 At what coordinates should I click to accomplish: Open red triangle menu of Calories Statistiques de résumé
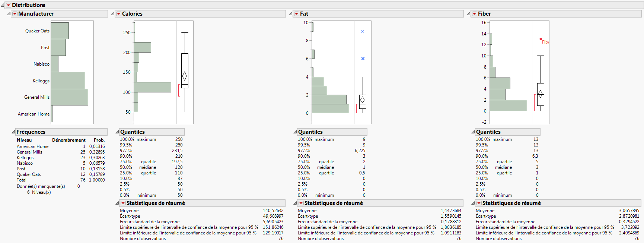123,203
